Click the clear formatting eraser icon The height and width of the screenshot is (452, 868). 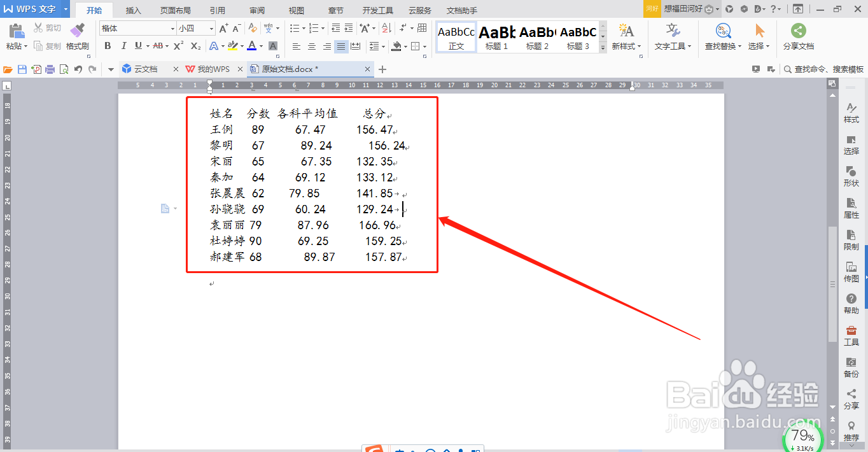tap(253, 28)
